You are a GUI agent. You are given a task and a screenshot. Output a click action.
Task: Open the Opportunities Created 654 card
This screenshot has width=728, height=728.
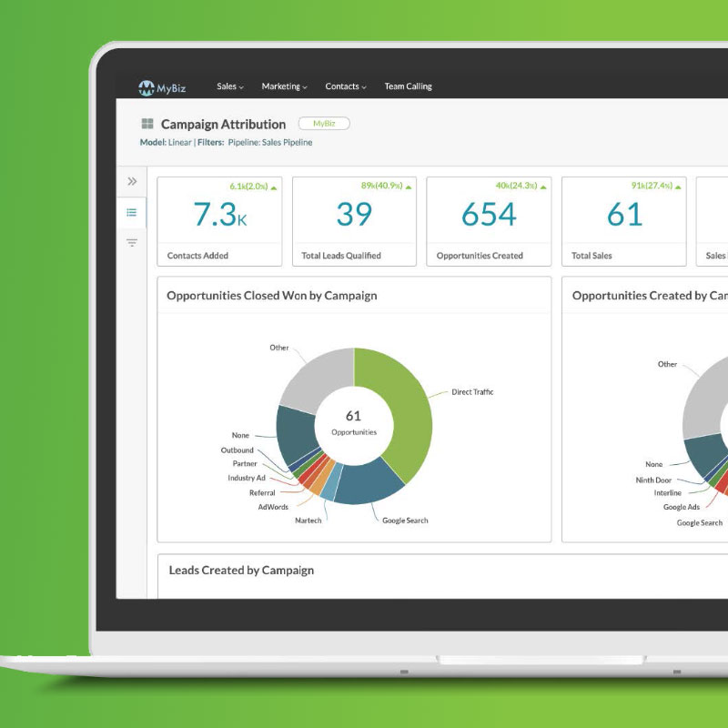489,221
